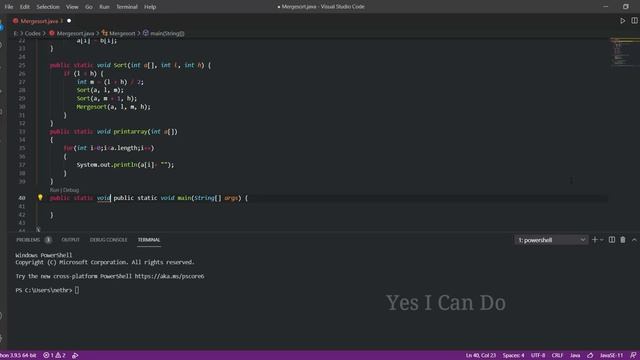Click the 'Mergesort(a, l, m, h);' call line
The width and height of the screenshot is (640, 360).
(113, 107)
